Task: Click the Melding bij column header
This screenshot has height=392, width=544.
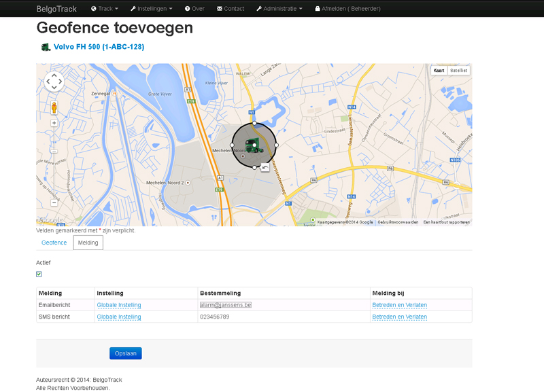Action: click(x=388, y=293)
